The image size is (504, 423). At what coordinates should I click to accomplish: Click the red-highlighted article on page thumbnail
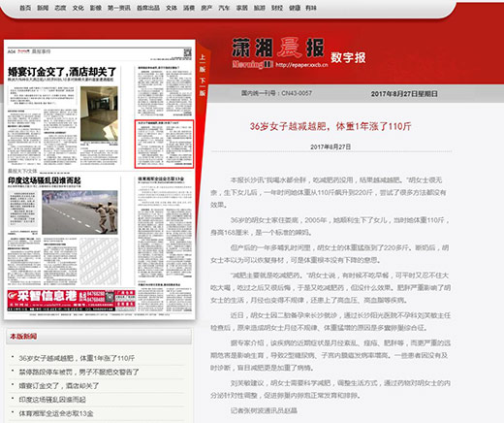tap(164, 144)
